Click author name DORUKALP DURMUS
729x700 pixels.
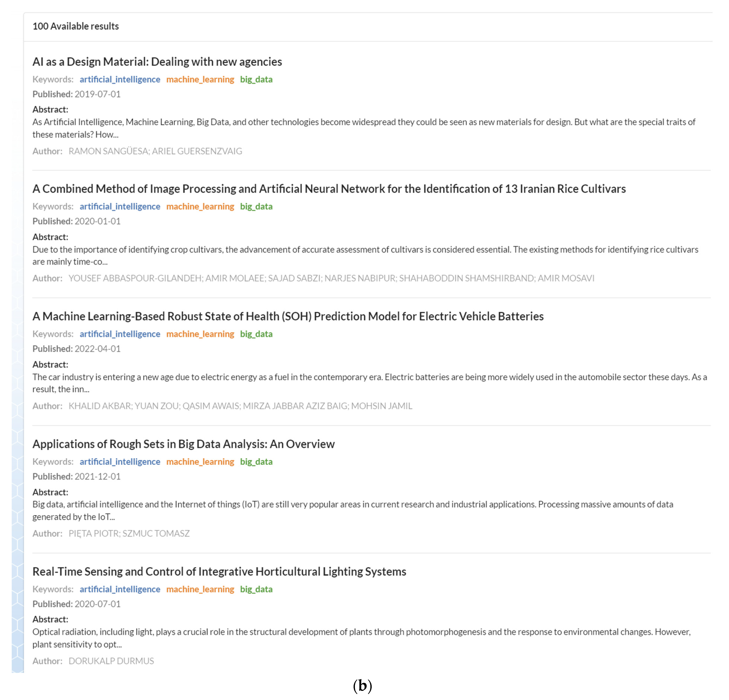[111, 661]
